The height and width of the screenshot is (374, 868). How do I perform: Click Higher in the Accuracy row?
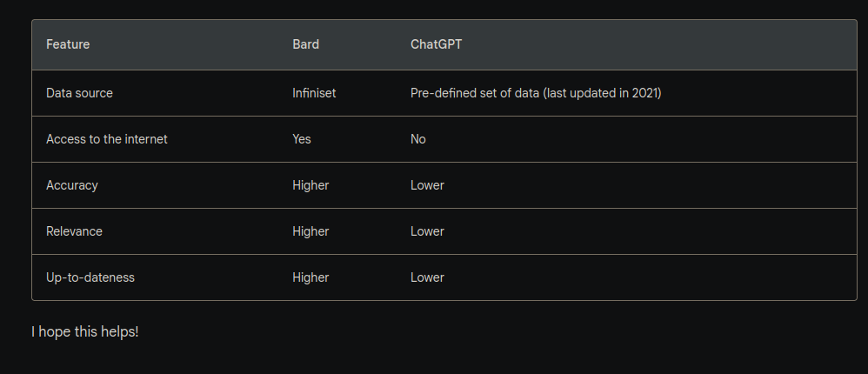coord(310,185)
